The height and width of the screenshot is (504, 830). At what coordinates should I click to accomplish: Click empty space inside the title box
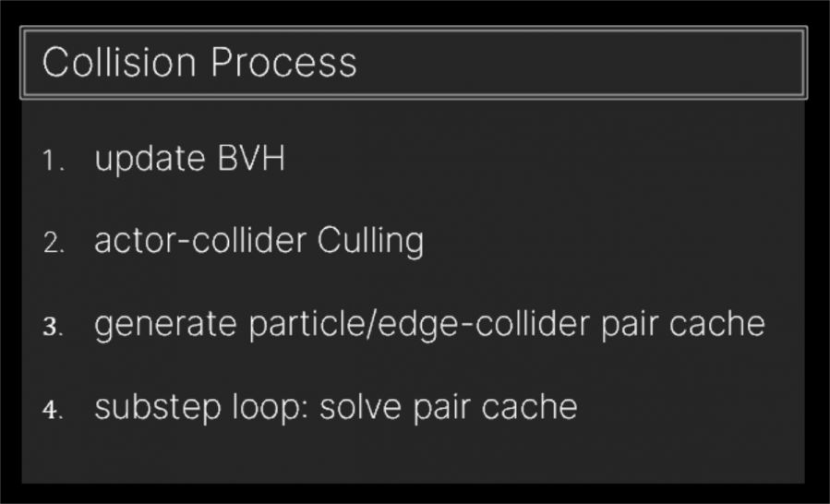pyautogui.click(x=582, y=63)
